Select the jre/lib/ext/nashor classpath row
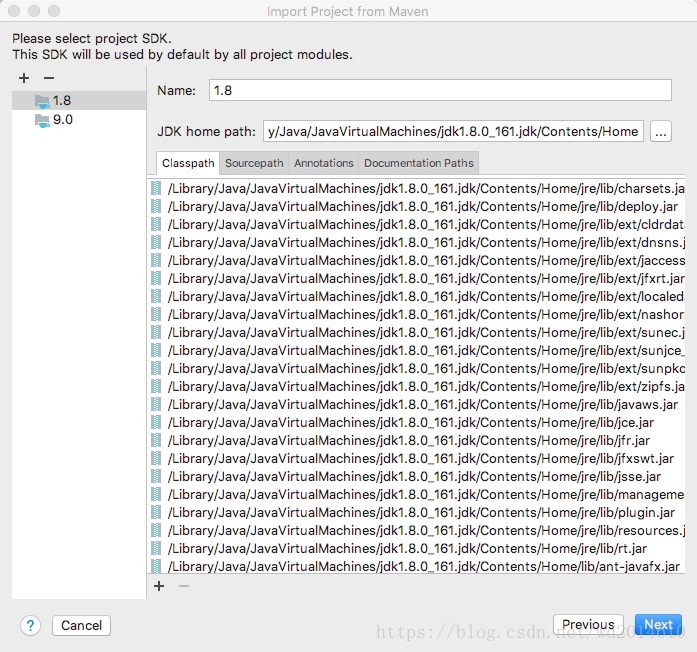Image resolution: width=697 pixels, height=652 pixels. (416, 315)
